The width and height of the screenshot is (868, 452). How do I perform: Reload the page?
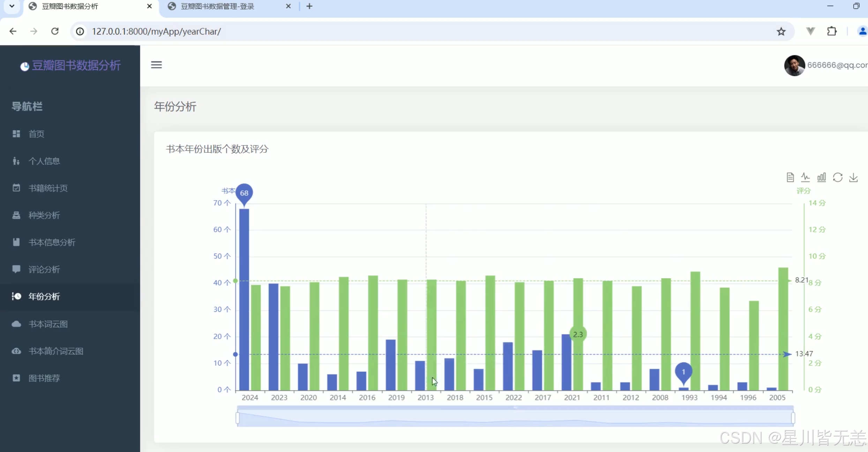55,31
